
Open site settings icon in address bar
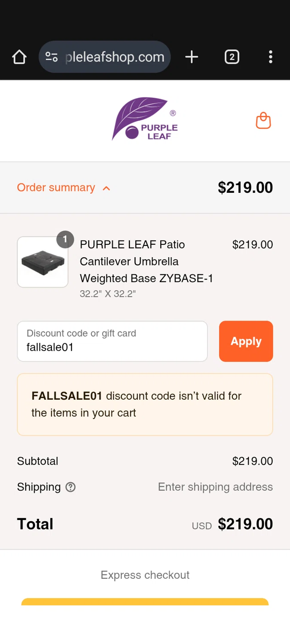coord(52,57)
